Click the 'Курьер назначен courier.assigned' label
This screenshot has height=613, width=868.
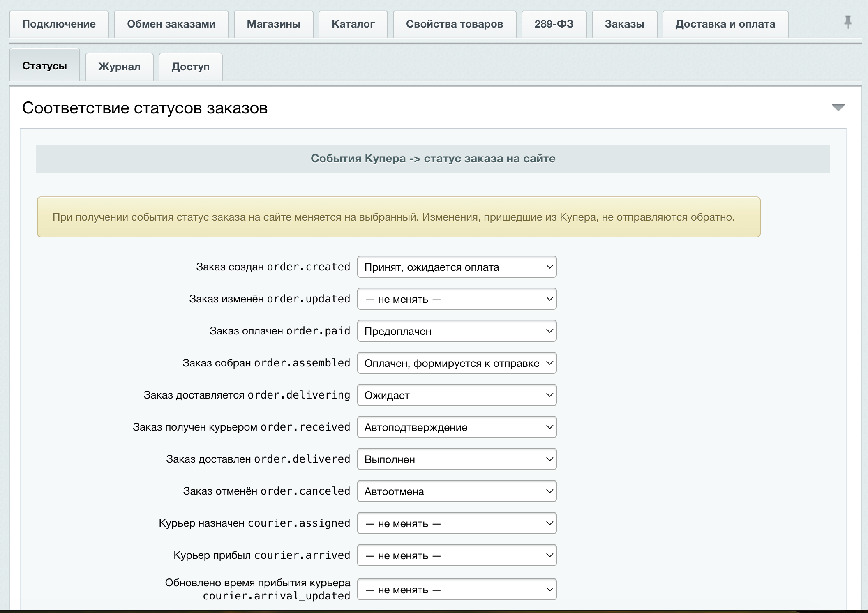254,523
